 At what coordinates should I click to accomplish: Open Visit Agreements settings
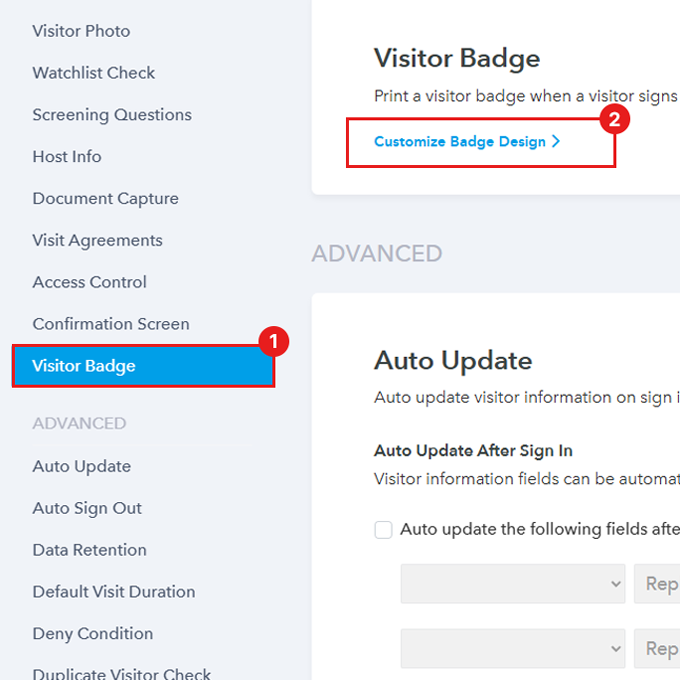point(97,241)
